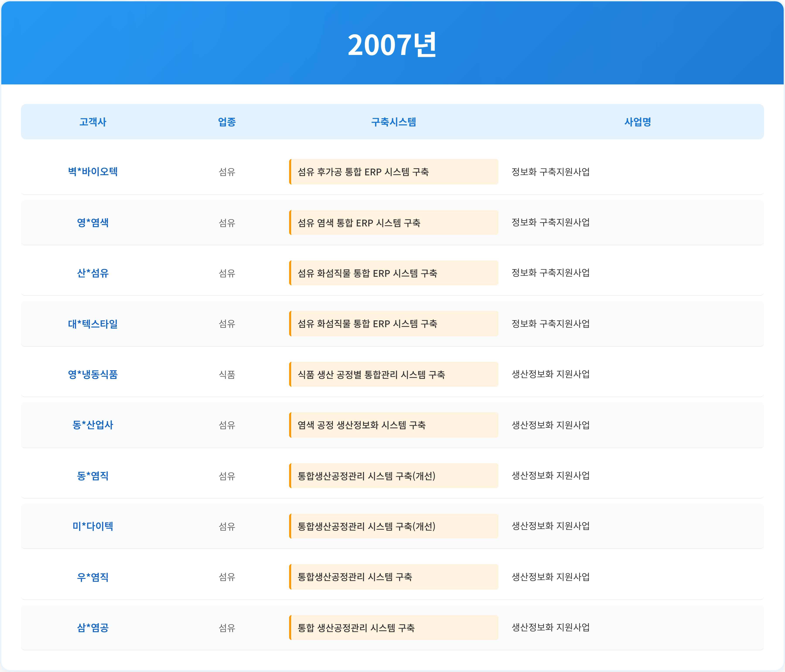Select 염색 공정 생산정보화 시스템 구축 box
The image size is (785, 672).
coord(394,425)
